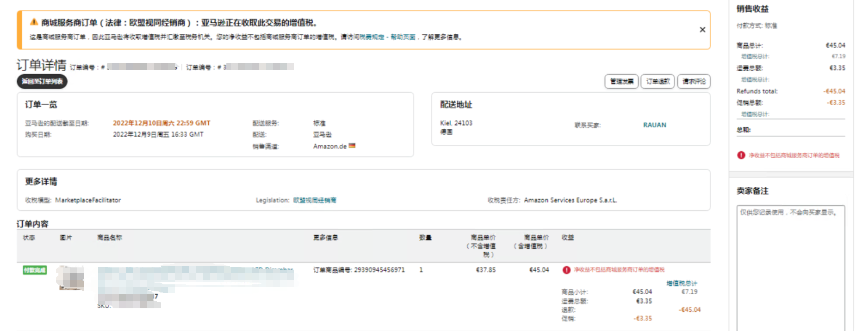Screen dimensions: 868x331
Task: Click the 管理发票 button
Action: [621, 82]
